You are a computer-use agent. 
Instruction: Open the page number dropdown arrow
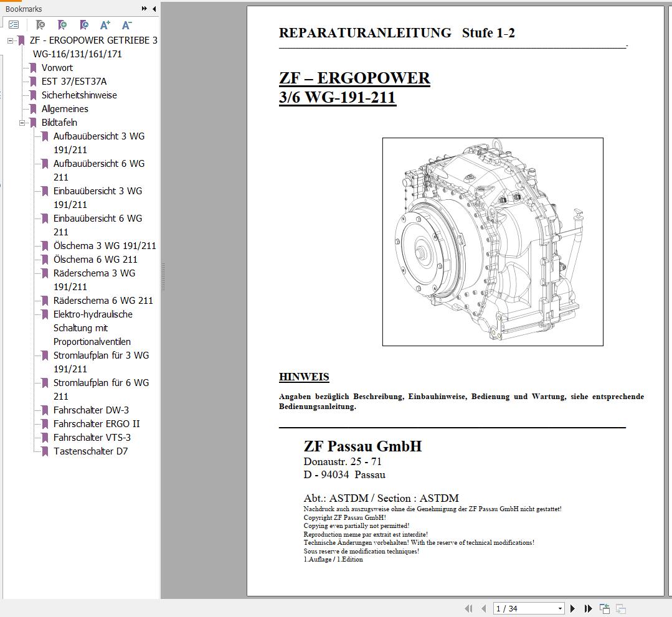pos(560,608)
